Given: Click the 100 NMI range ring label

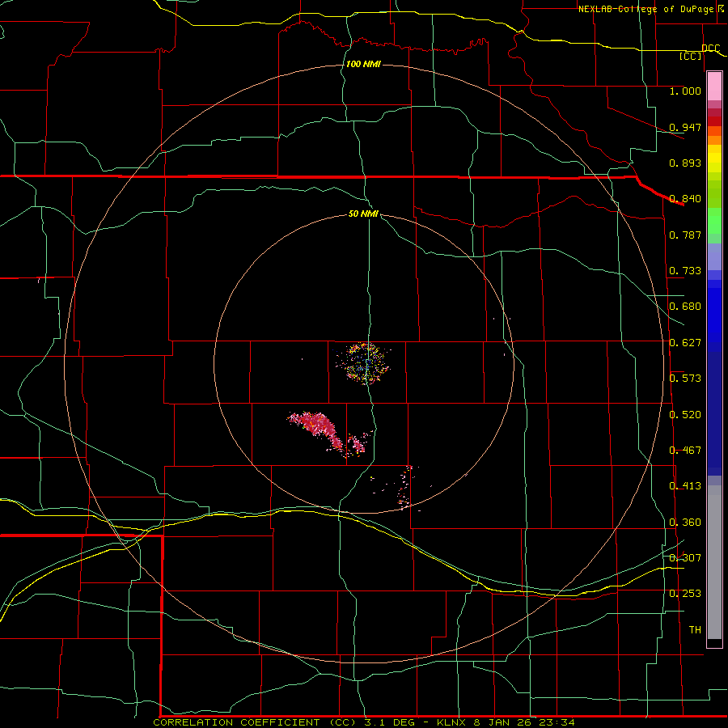Looking at the screenshot, I should [x=363, y=64].
